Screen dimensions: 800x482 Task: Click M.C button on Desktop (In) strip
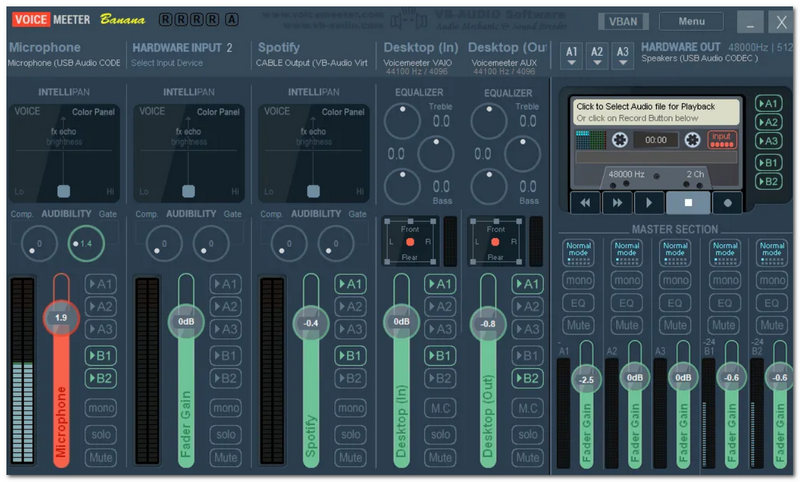[x=440, y=408]
